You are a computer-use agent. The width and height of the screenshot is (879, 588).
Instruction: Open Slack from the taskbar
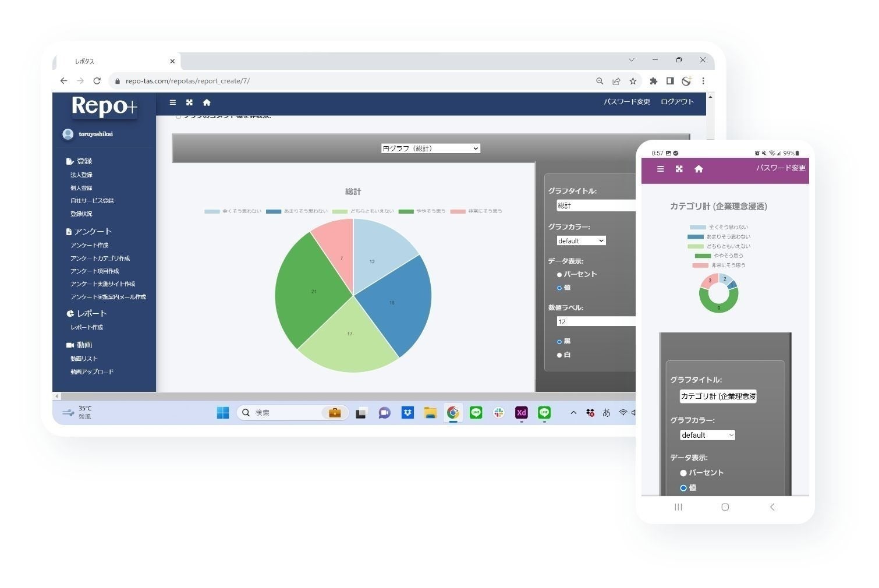pyautogui.click(x=498, y=413)
